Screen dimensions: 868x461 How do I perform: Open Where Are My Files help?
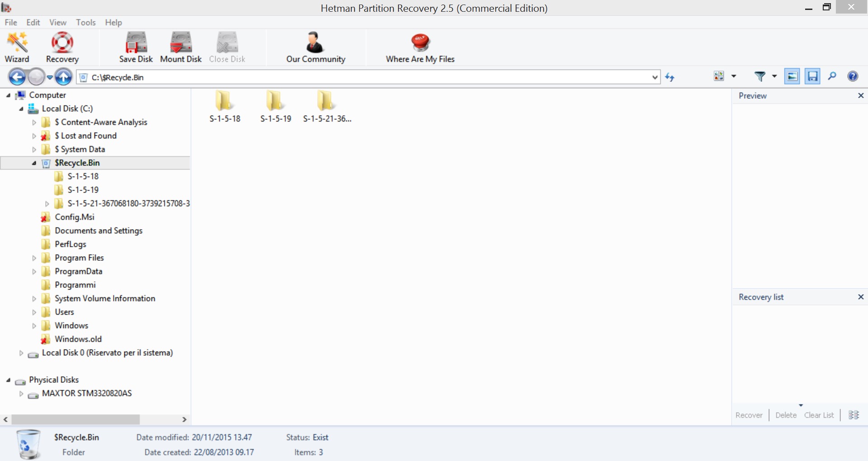(x=420, y=47)
